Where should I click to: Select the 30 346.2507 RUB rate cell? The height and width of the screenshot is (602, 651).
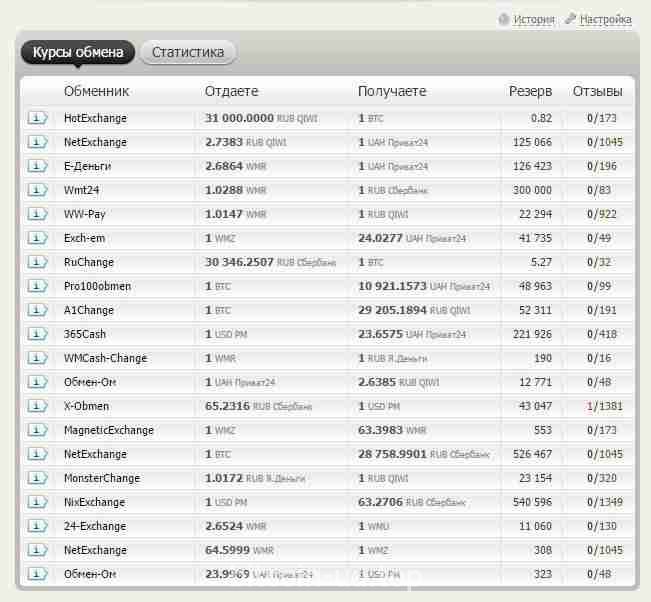(271, 262)
